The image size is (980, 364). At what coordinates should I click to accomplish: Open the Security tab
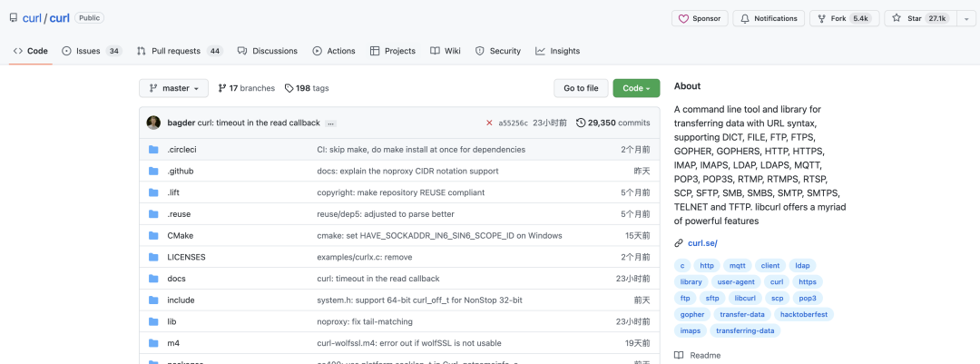[x=498, y=51]
